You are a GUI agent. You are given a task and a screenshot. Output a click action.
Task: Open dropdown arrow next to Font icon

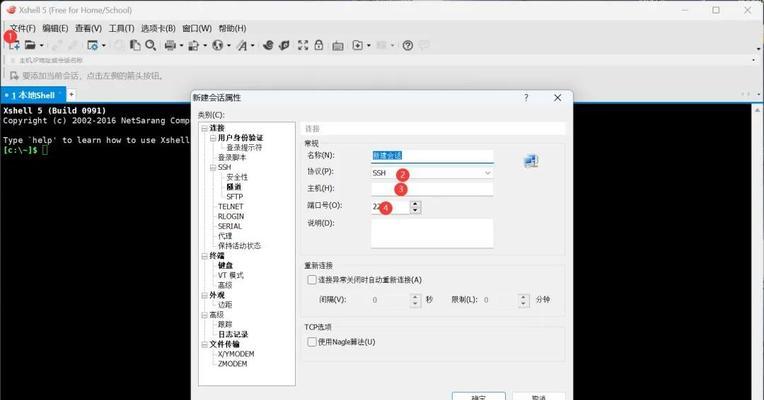click(252, 45)
